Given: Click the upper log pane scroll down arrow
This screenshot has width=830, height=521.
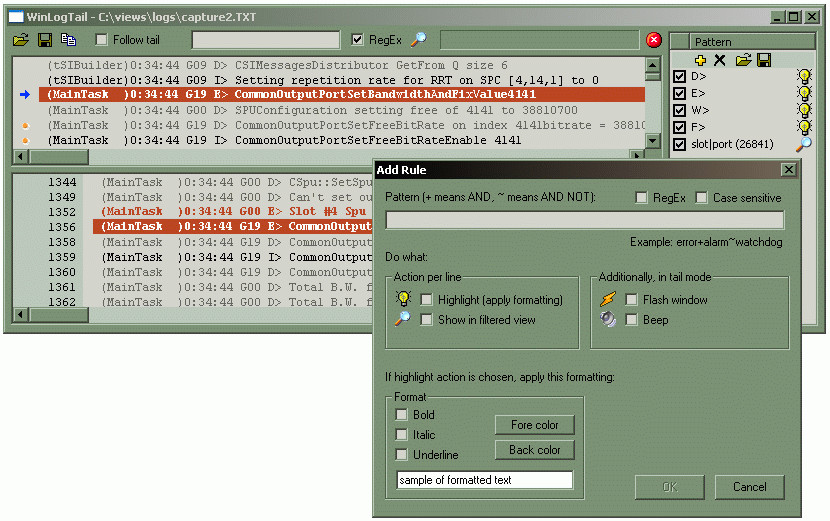Looking at the screenshot, I should pos(653,141).
